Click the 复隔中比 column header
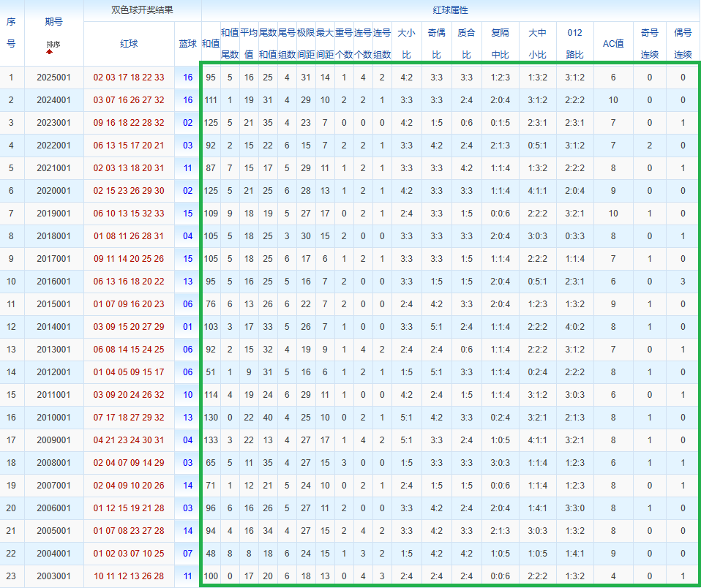Image resolution: width=701 pixels, height=588 pixels. click(x=501, y=43)
